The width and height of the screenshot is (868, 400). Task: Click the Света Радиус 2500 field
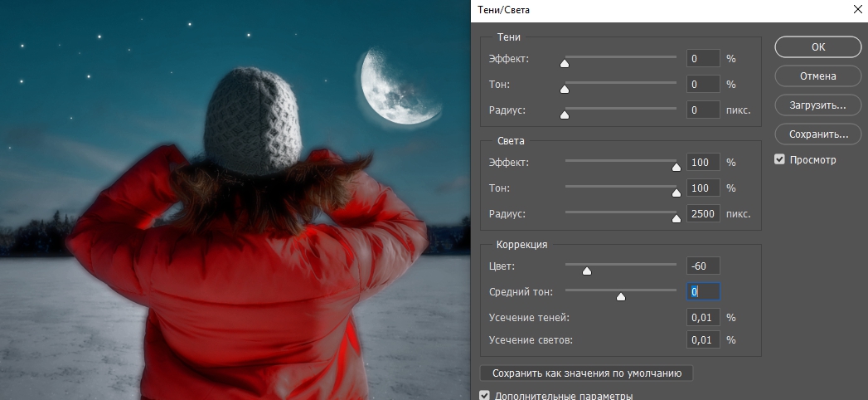click(x=702, y=214)
